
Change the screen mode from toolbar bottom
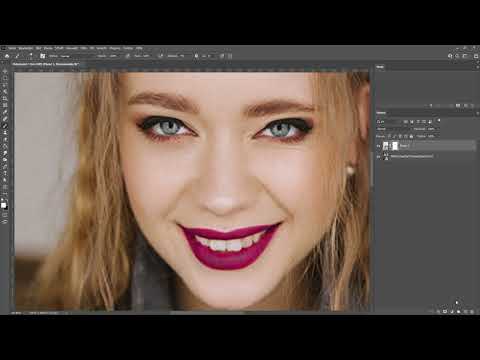point(5,221)
